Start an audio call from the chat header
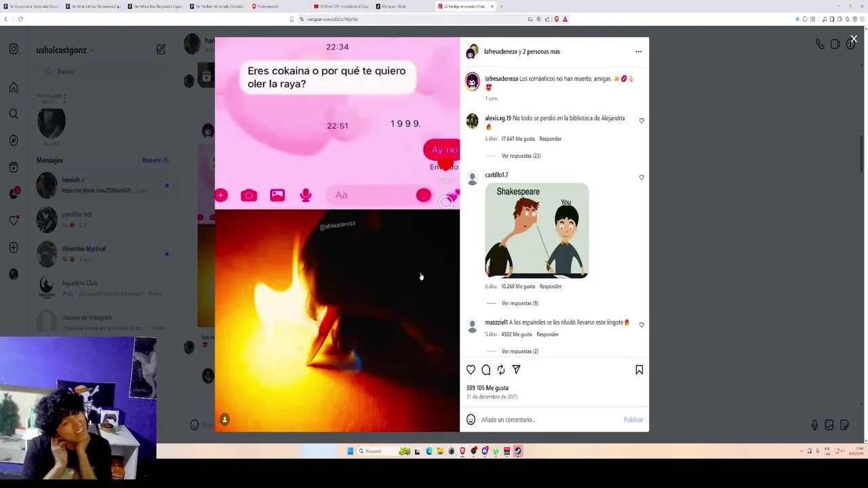 (x=820, y=44)
